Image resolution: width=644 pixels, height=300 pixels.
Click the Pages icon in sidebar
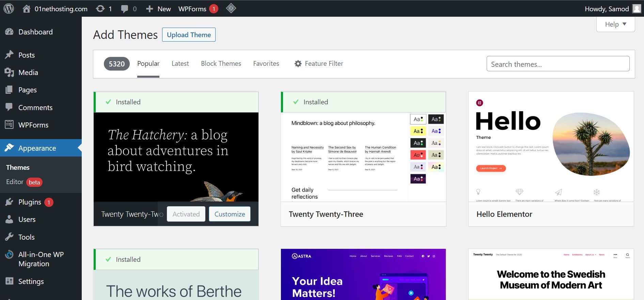[x=10, y=90]
